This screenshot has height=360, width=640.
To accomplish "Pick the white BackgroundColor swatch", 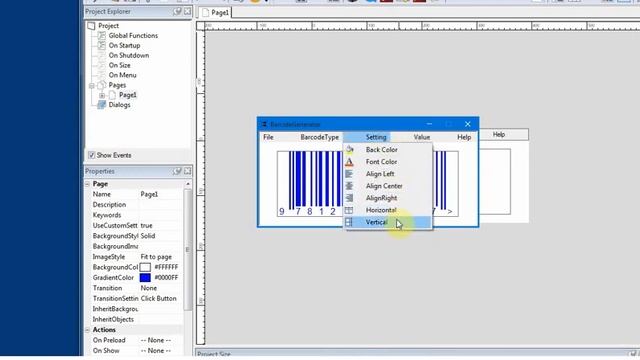I will click(x=145, y=267).
